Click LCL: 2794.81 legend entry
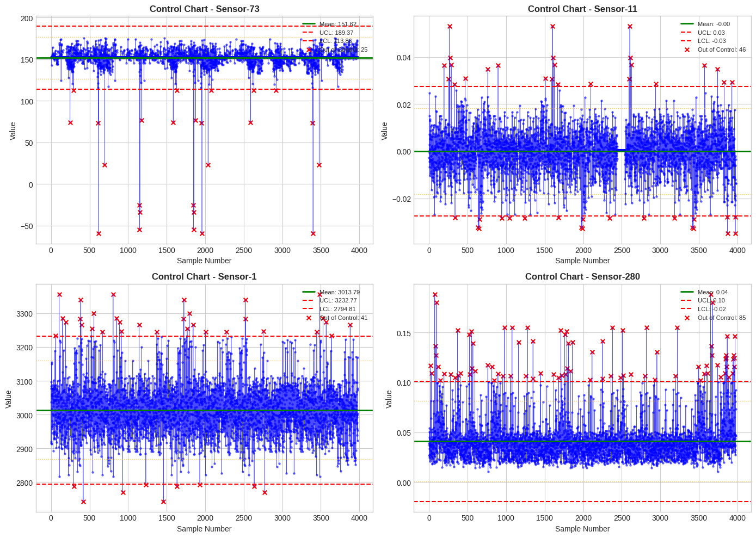This screenshot has width=756, height=538. point(329,309)
